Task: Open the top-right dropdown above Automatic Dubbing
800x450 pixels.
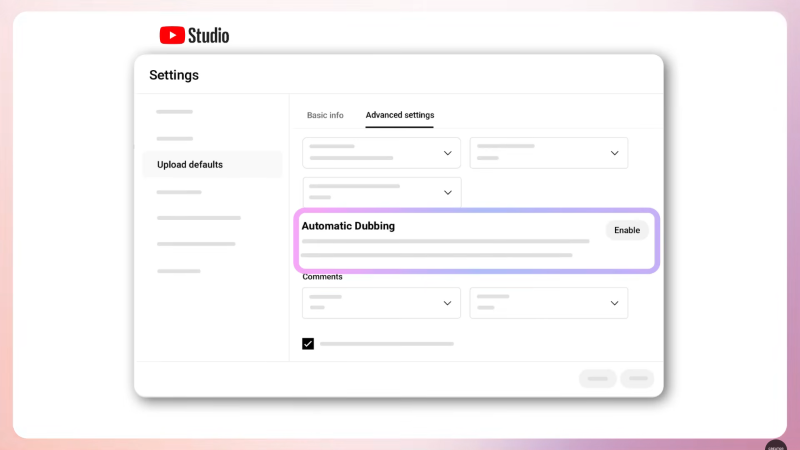Action: [x=549, y=153]
